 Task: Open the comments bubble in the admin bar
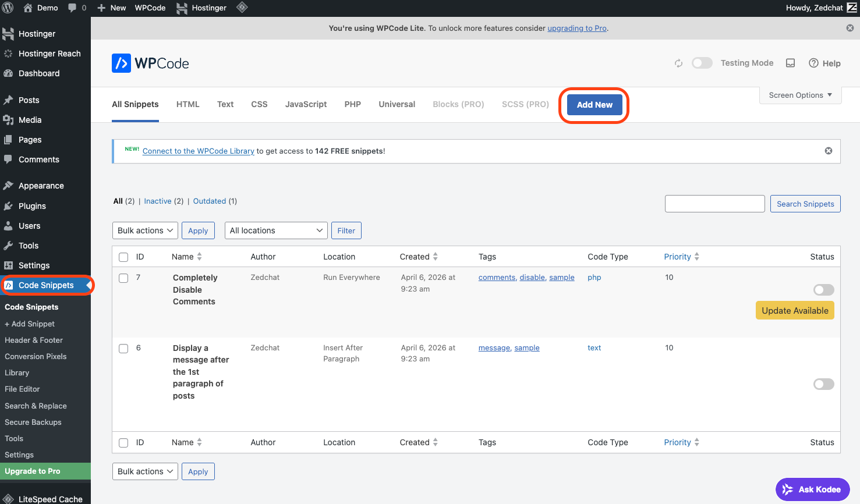72,8
